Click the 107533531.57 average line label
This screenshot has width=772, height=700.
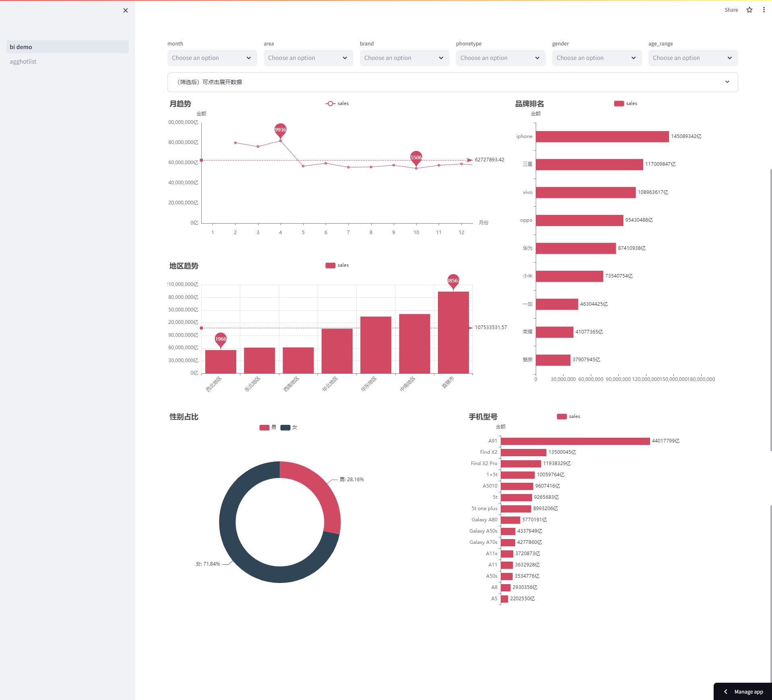(491, 327)
